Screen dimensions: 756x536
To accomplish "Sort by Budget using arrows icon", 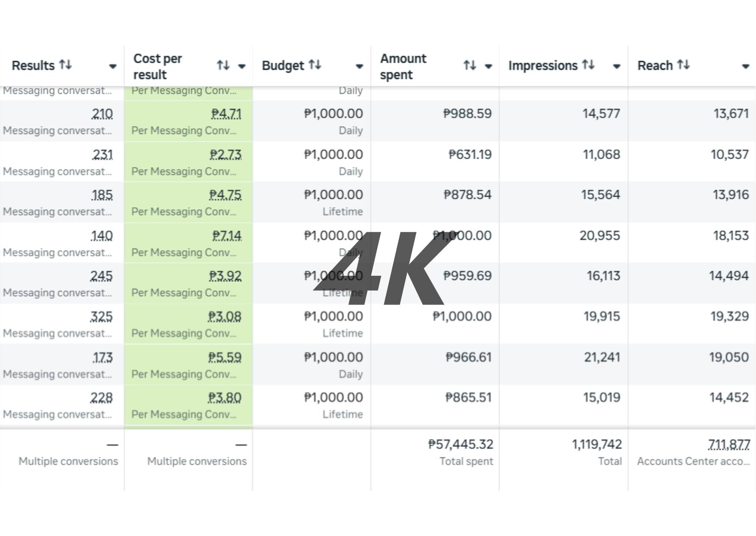I will 315,65.
